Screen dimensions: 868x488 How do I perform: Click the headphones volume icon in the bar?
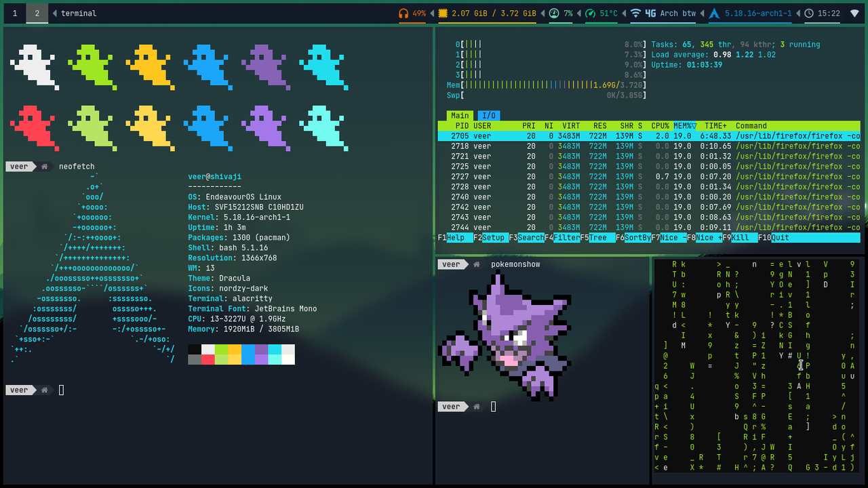click(403, 14)
